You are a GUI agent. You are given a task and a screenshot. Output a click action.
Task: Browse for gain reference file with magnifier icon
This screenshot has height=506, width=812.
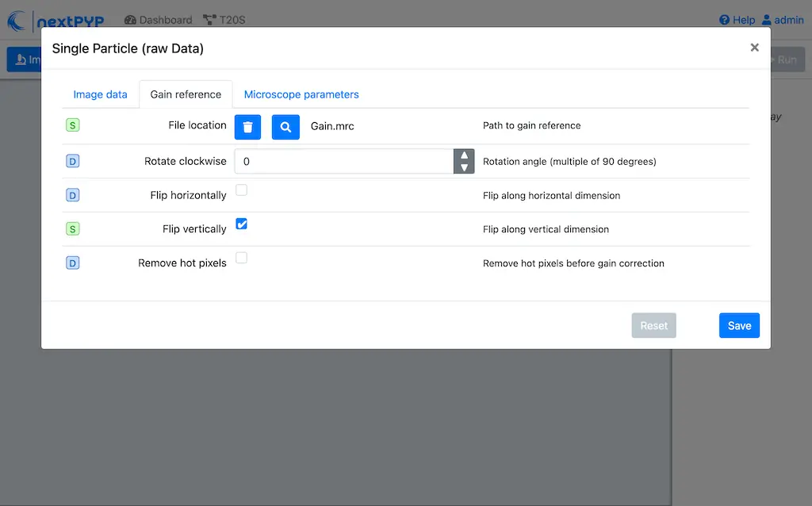[x=285, y=127]
